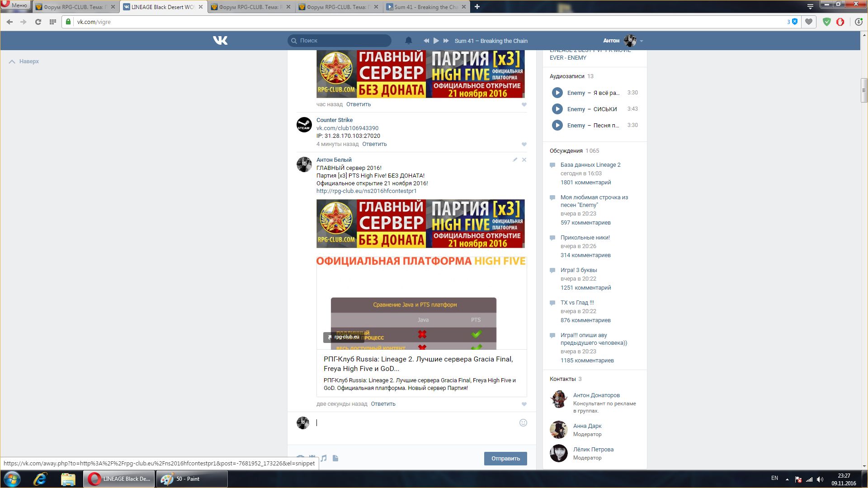Open the downloads icon in toolbar
This screenshot has width=868, height=488.
click(x=858, y=22)
